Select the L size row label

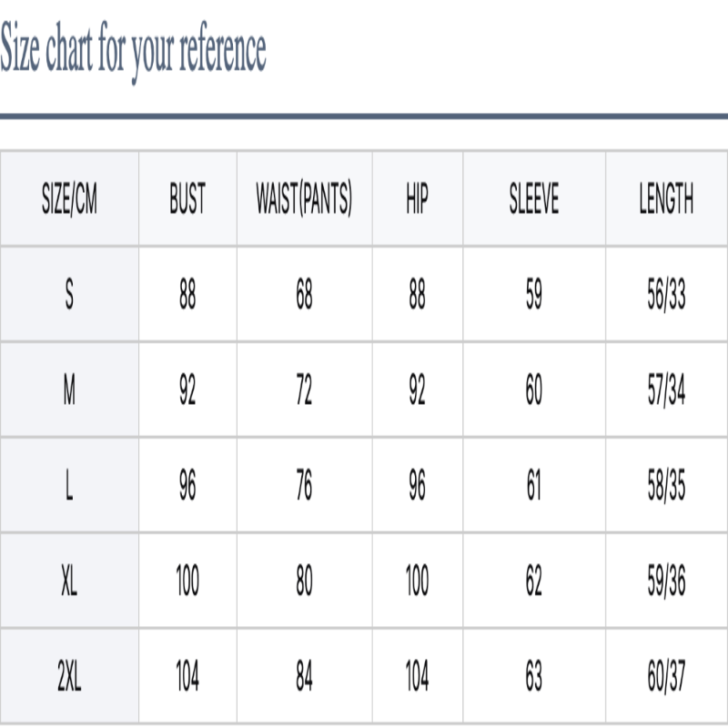click(x=69, y=486)
